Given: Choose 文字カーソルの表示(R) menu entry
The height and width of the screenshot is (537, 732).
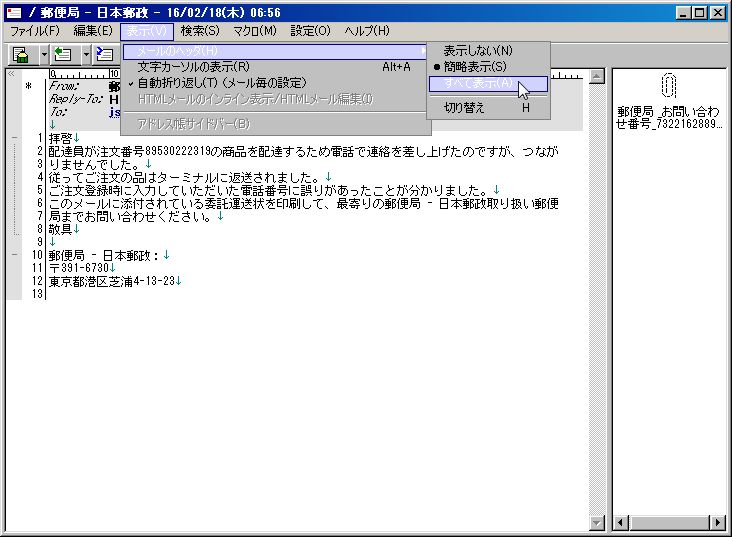Looking at the screenshot, I should pos(275,67).
